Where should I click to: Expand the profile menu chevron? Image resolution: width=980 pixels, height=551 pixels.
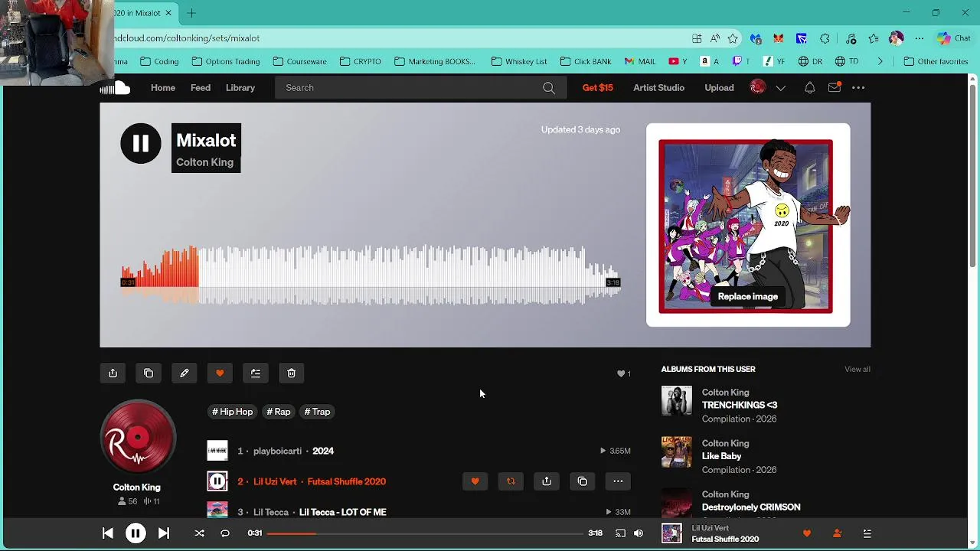(x=781, y=88)
